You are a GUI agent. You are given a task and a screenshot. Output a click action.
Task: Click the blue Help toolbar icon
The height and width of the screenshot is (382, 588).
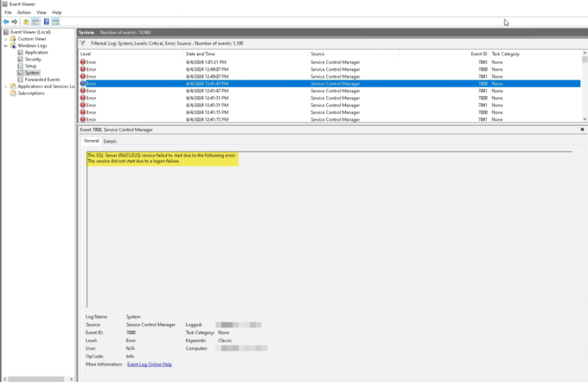coord(46,22)
